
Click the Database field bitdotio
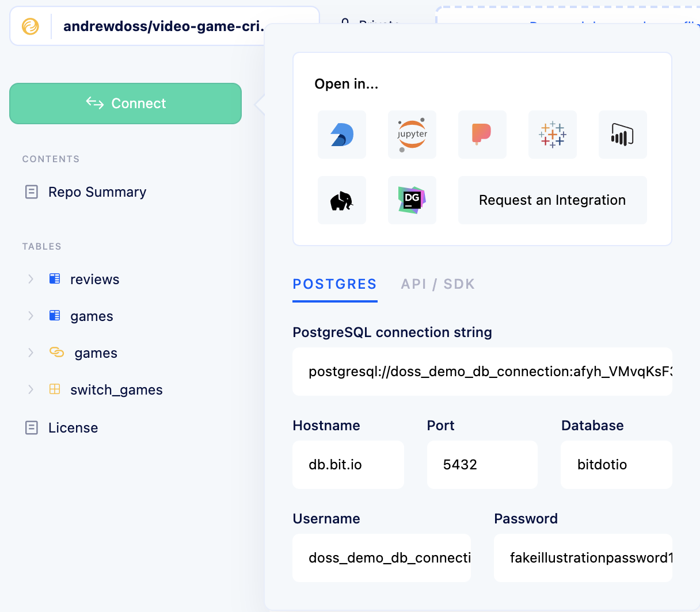point(617,465)
